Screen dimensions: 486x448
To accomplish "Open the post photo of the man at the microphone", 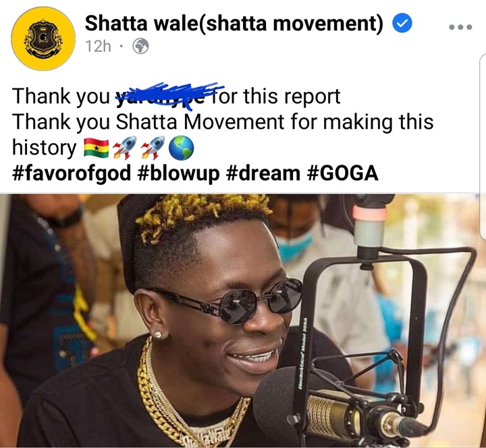I will pos(240,320).
